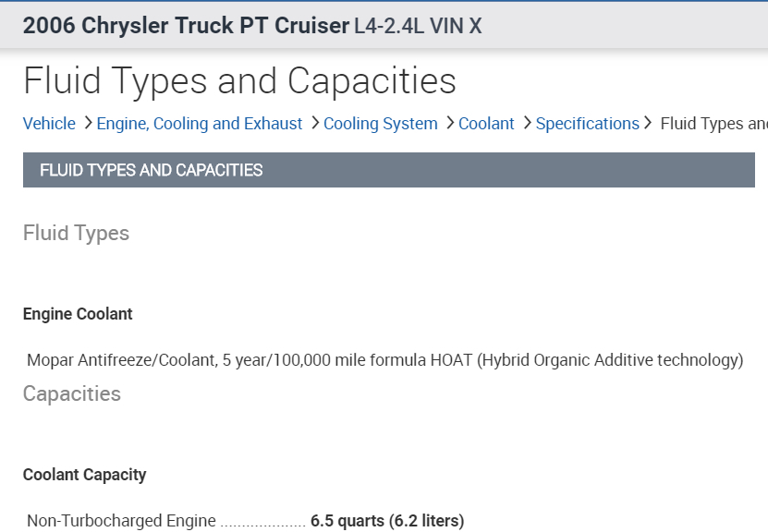
Task: Go to Cooling System breadcrumb link
Action: coord(381,124)
